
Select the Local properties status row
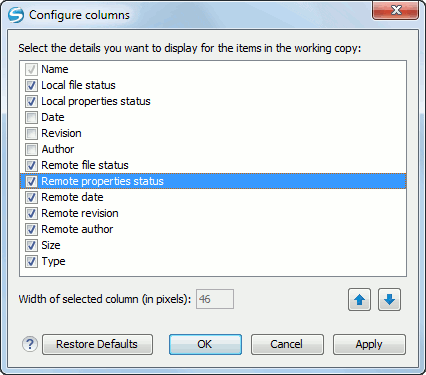coord(213,101)
